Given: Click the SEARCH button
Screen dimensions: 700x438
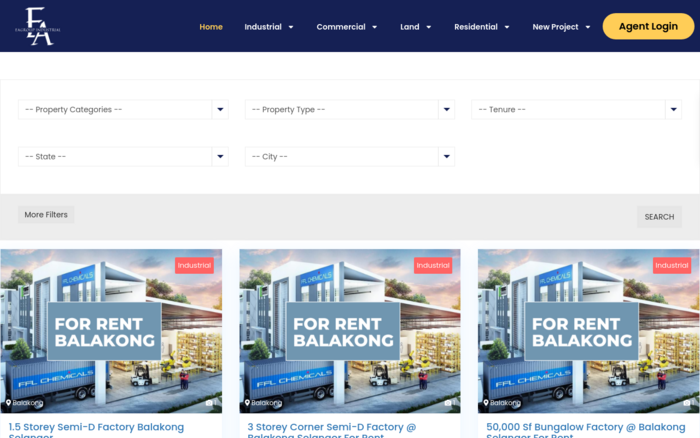Looking at the screenshot, I should pos(659,217).
